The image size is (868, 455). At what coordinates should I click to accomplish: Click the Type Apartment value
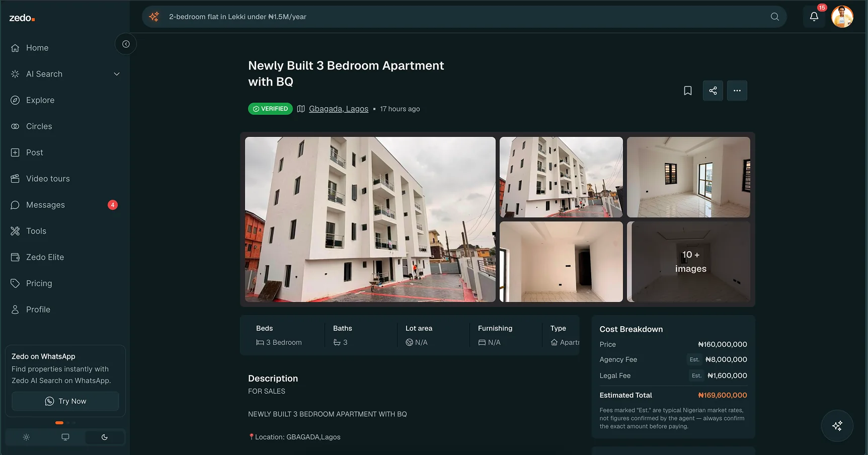[565, 342]
